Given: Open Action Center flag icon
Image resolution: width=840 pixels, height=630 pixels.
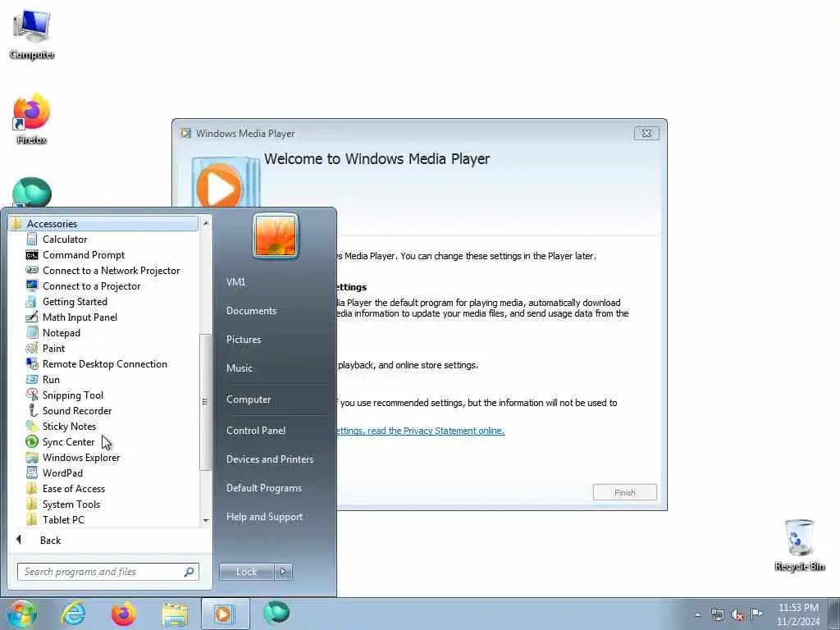Looking at the screenshot, I should pos(756,614).
